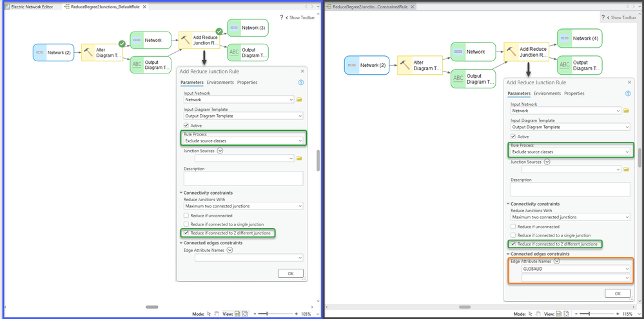Activate the Select mode arrow in right status bar
The width and height of the screenshot is (644, 319).
point(531,314)
